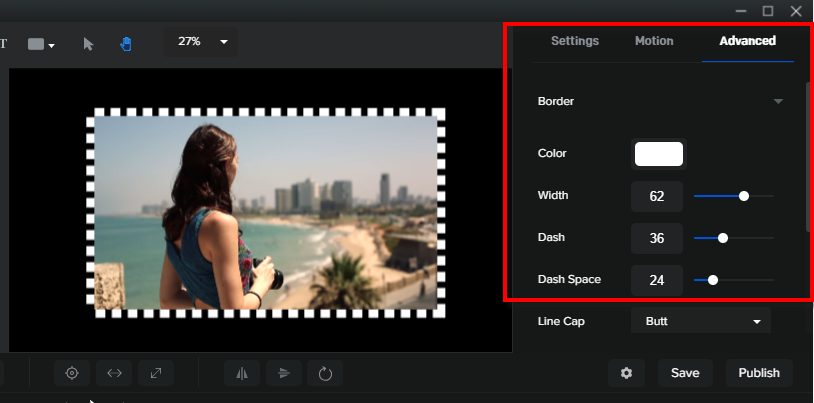The width and height of the screenshot is (814, 403).
Task: Select the Advanced tab
Action: pyautogui.click(x=748, y=41)
